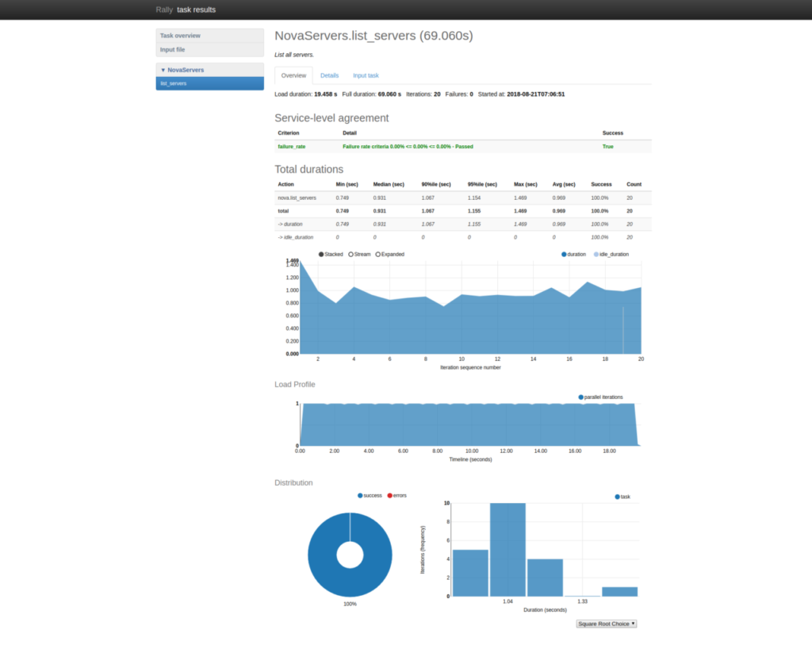
Task: Select list_servers in the sidebar
Action: (x=209, y=83)
